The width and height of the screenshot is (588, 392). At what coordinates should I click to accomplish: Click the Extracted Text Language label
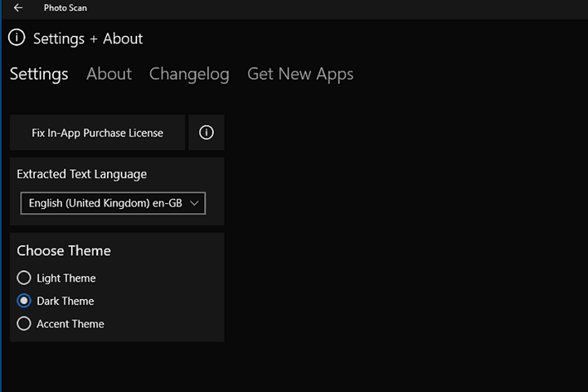pyautogui.click(x=82, y=175)
